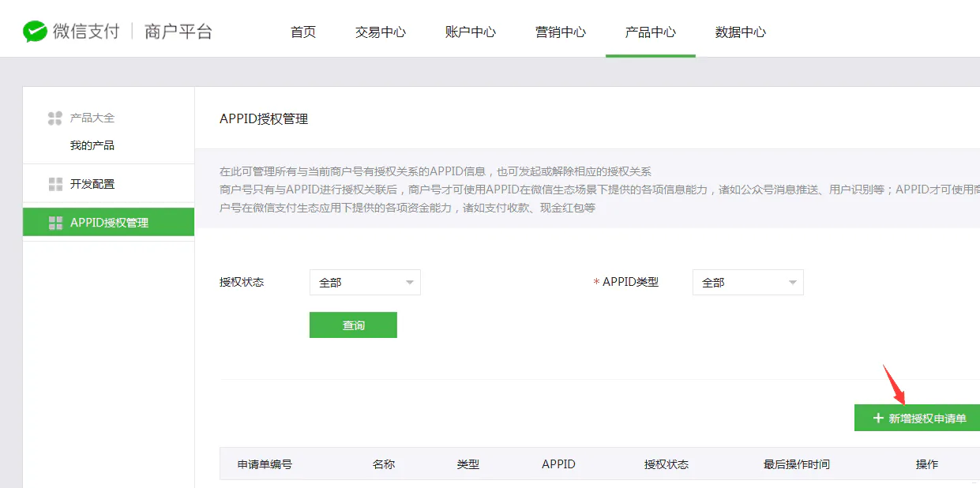Expand the APPID类型 dropdown
980x488 pixels.
[748, 282]
